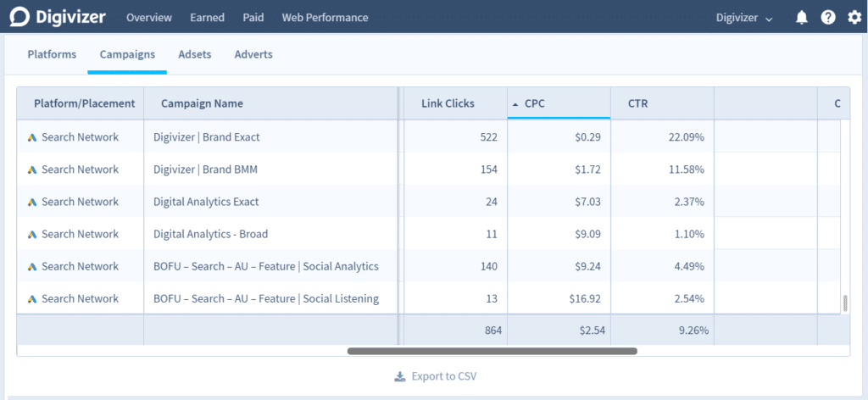Go to Web Performance in the top navigation
Image resolution: width=868 pixels, height=400 pixels.
[x=325, y=18]
